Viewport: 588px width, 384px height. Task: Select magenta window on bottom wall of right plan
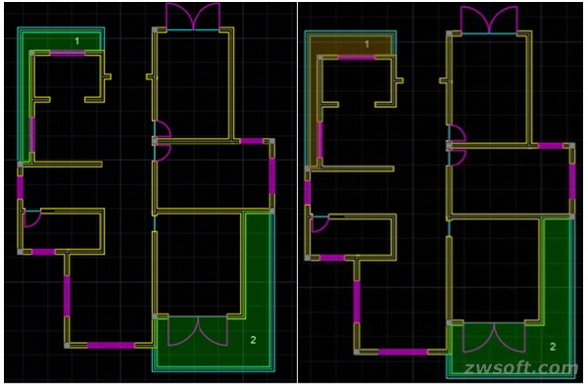[403, 352]
